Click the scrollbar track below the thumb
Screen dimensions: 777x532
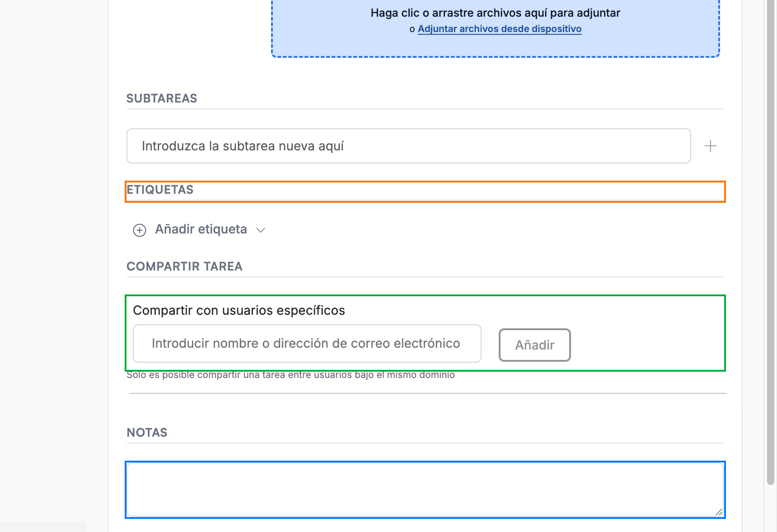tap(771, 508)
